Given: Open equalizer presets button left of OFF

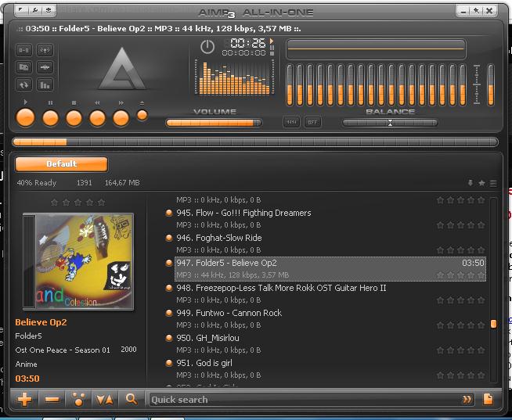Looking at the screenshot, I should (291, 122).
